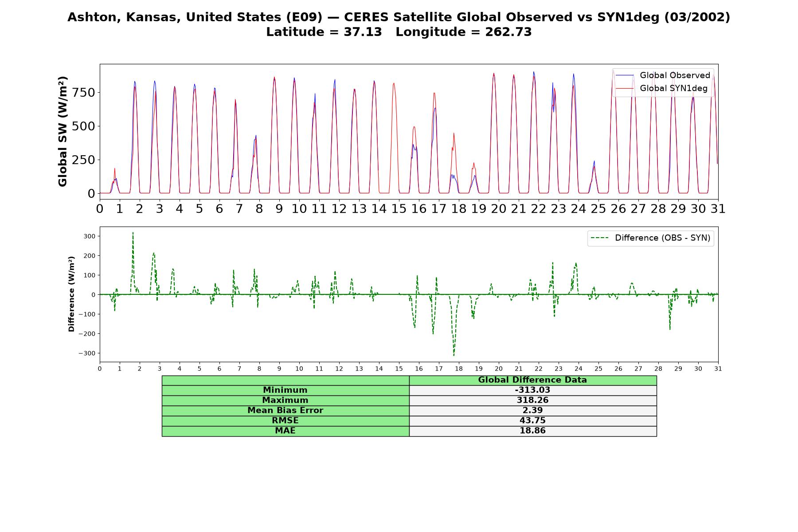Click day 15 tick on upper chart axis

click(x=399, y=209)
